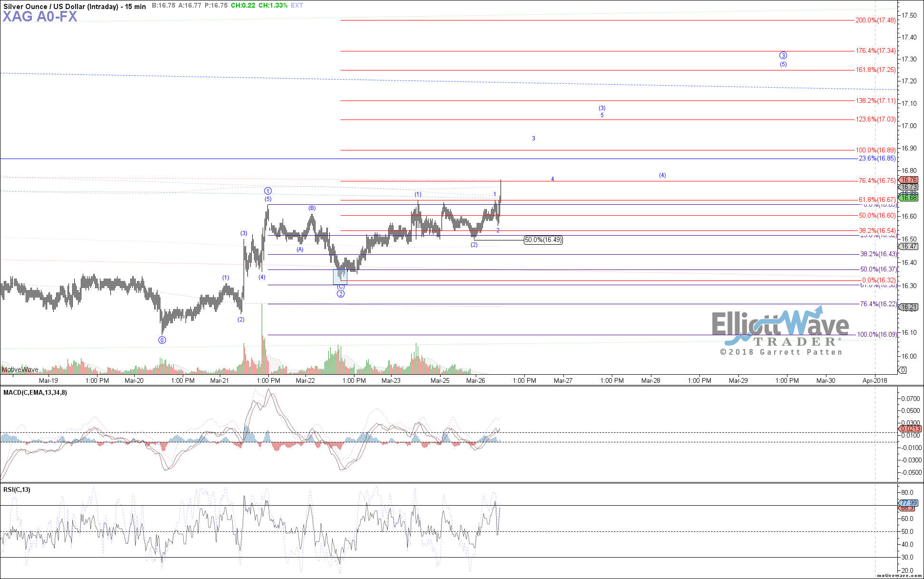Click the XAG A0-FX symbol title
Screen dimensions: 924x579
40,17
